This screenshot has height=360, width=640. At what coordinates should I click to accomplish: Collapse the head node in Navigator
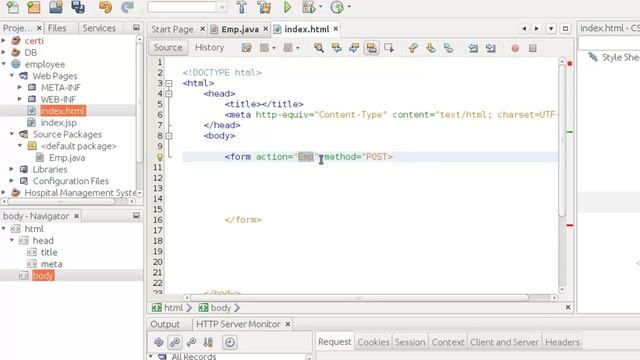click(x=12, y=240)
